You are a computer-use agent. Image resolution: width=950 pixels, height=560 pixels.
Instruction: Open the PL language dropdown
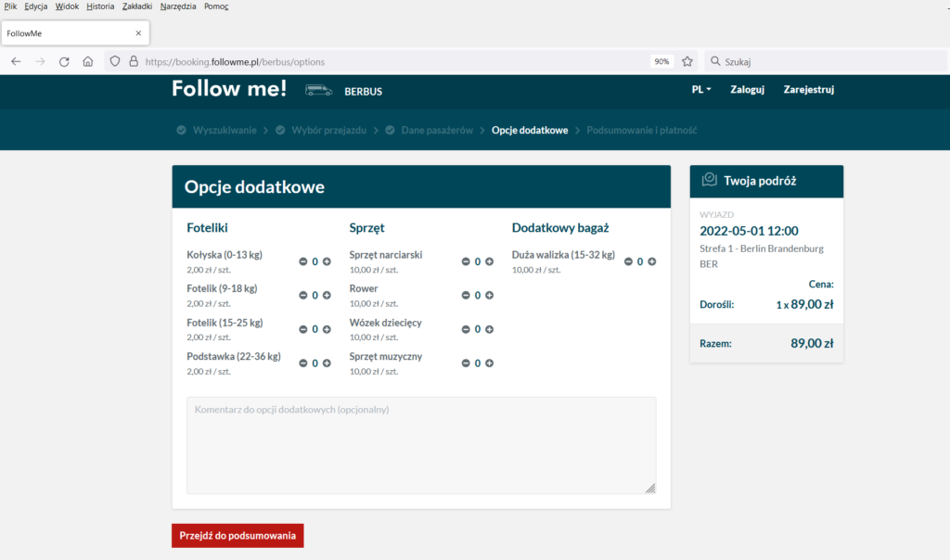701,90
